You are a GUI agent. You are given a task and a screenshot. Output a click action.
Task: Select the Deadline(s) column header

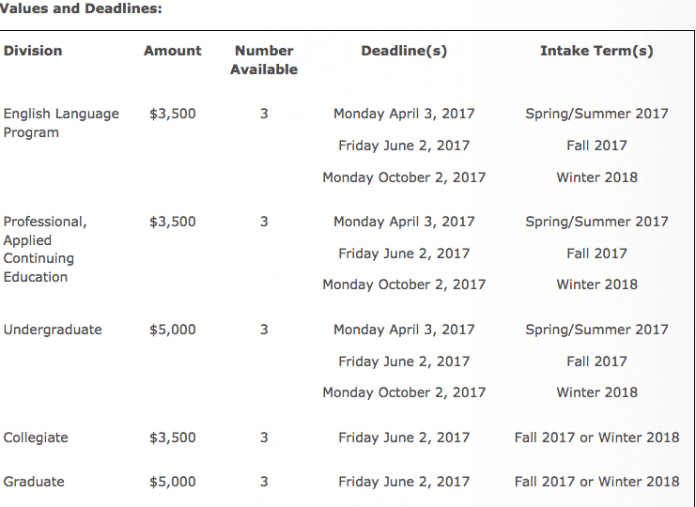[404, 50]
